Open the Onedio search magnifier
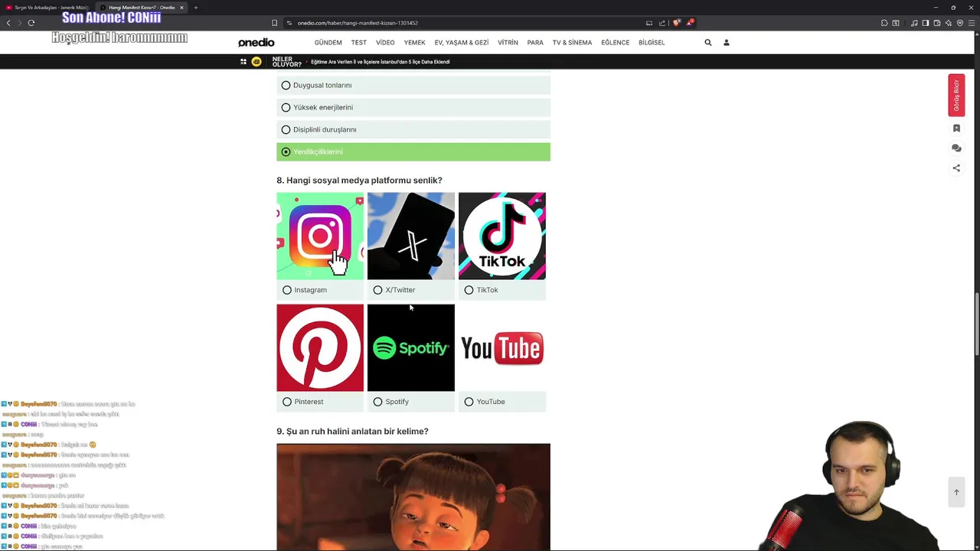Image resolution: width=980 pixels, height=551 pixels. coord(708,43)
